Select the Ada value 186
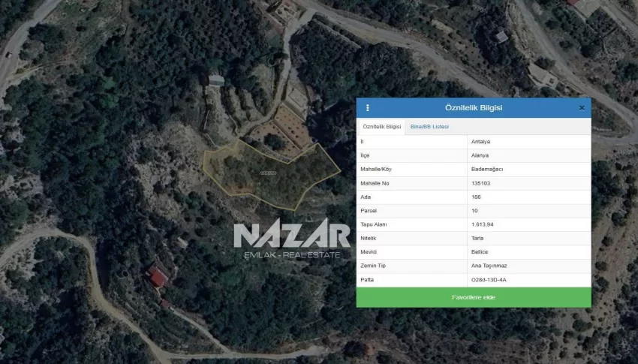The image size is (638, 364). 476,197
